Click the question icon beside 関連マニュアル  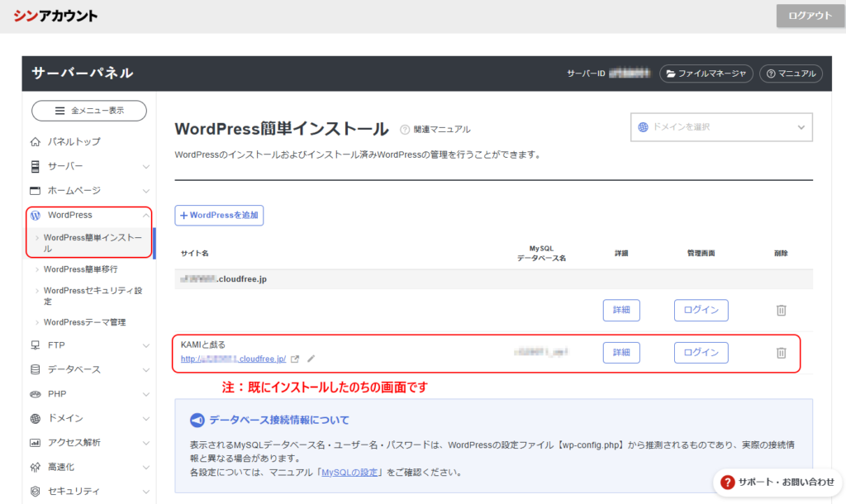(405, 130)
